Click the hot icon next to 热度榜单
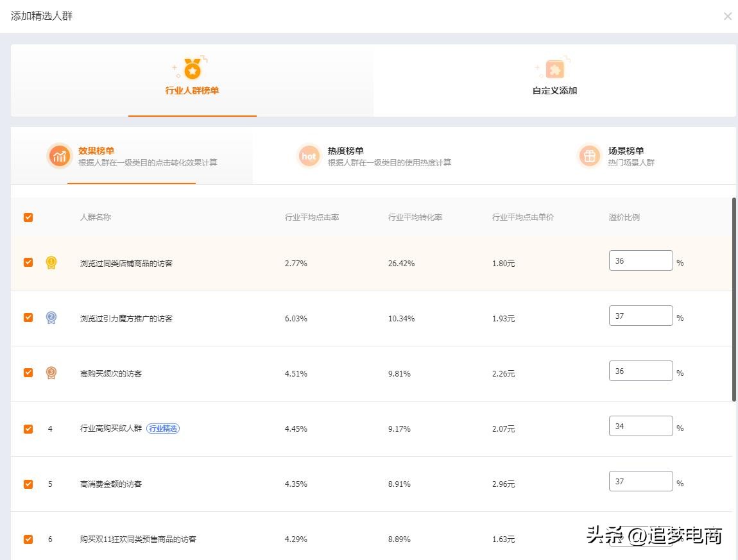The image size is (738, 560). [309, 155]
